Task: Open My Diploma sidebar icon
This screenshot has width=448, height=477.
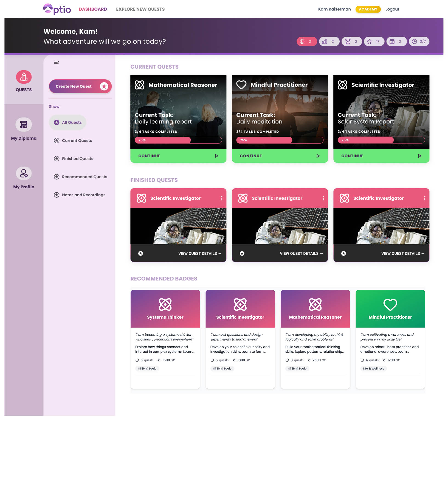Action: coord(24,125)
